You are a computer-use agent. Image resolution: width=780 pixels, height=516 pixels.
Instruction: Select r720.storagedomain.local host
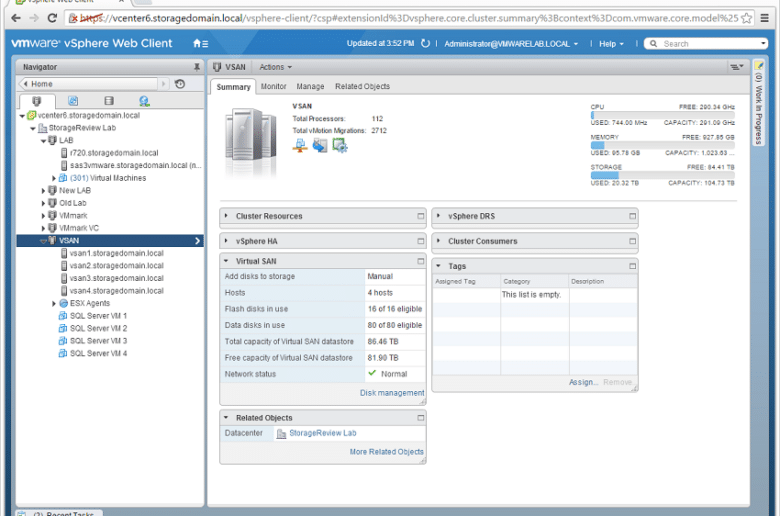point(114,153)
